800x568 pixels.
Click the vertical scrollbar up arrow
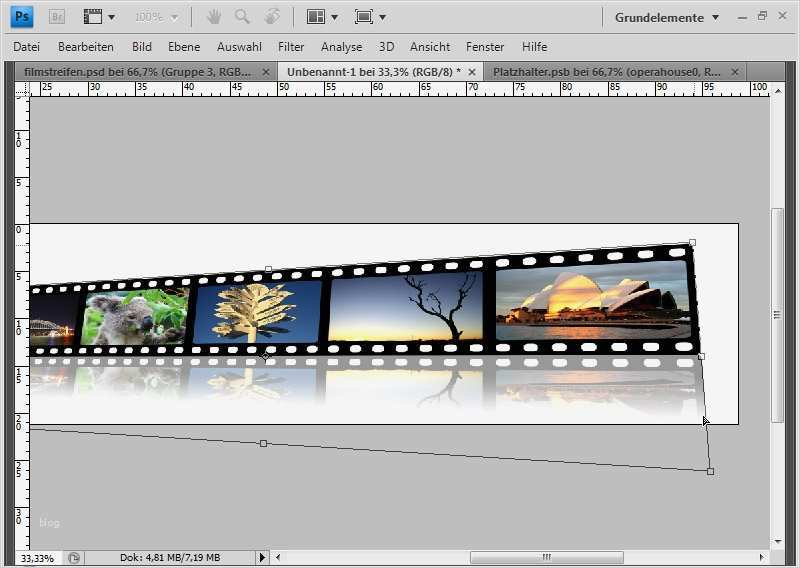[778, 91]
